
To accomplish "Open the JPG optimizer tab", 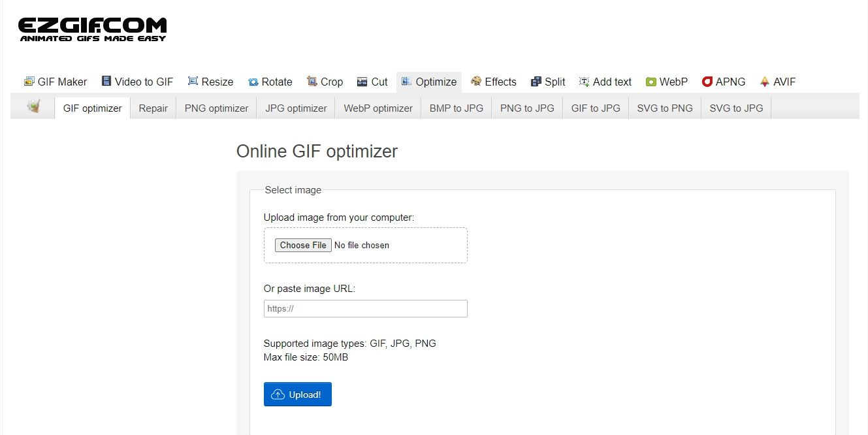I will (x=296, y=108).
